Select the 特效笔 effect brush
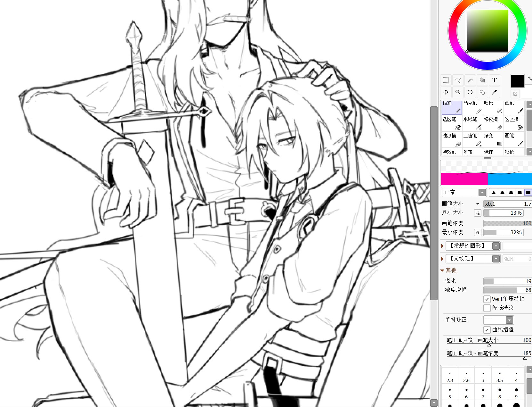This screenshot has width=532, height=407. [452, 152]
